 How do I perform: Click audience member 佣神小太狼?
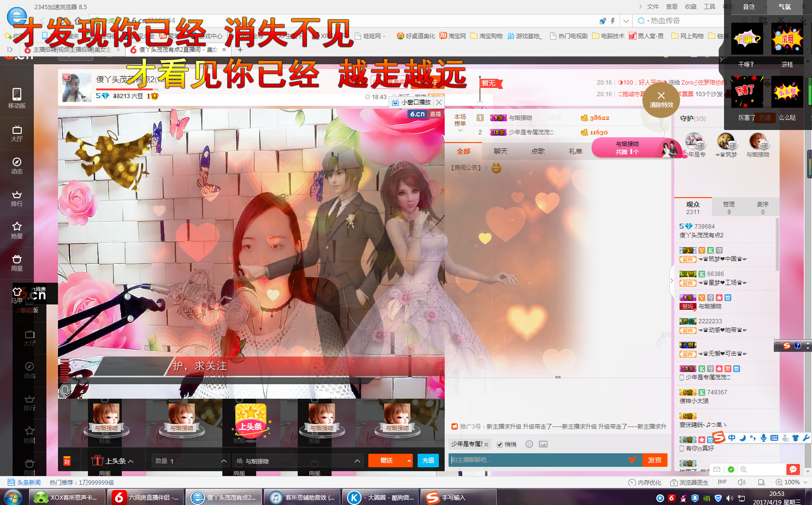(x=694, y=401)
